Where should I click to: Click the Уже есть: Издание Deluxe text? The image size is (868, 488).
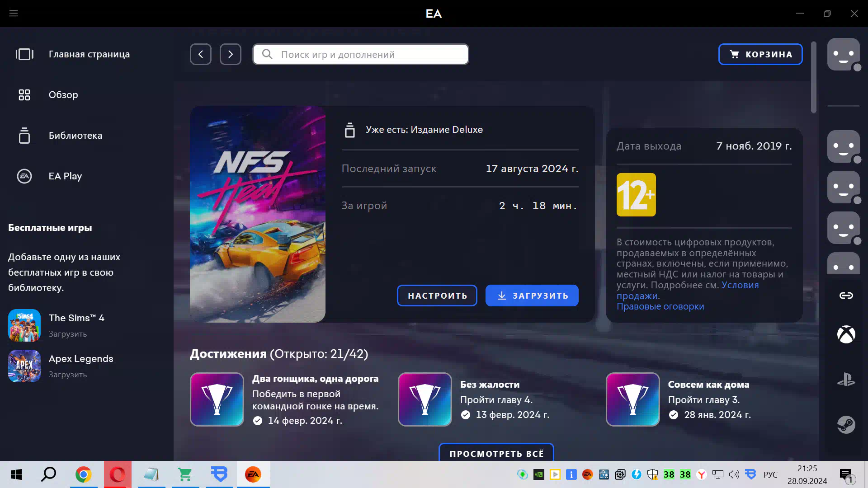(424, 130)
